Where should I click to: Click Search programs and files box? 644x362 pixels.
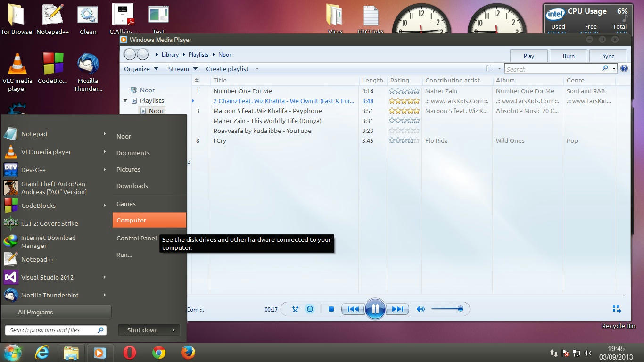pos(56,330)
